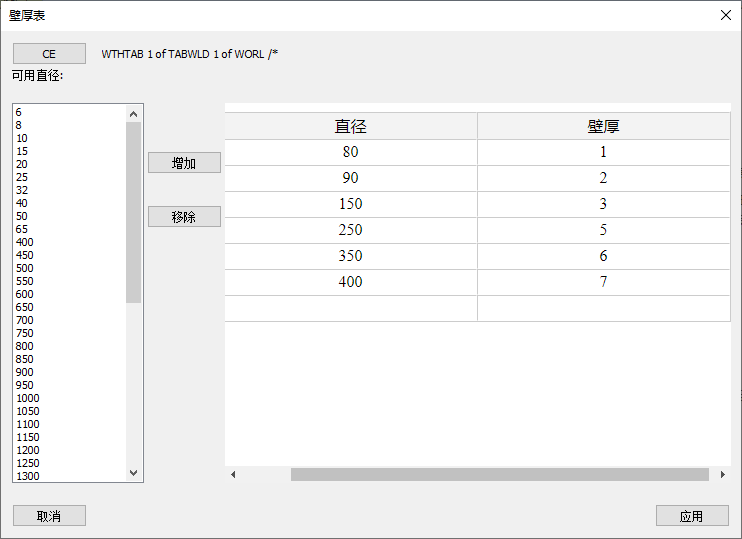
Task: Select diameter 6 in available list
Action: 19,112
